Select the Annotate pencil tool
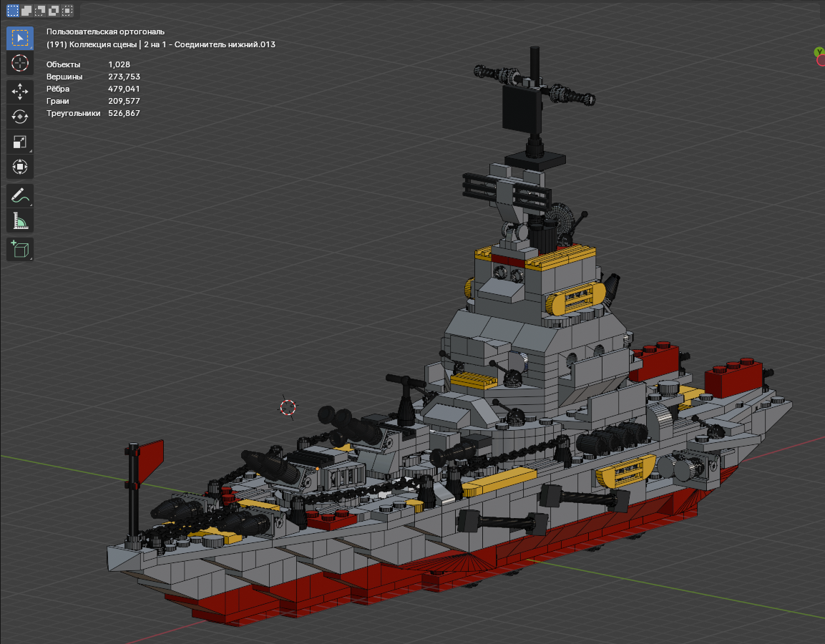The height and width of the screenshot is (644, 825). click(x=20, y=195)
